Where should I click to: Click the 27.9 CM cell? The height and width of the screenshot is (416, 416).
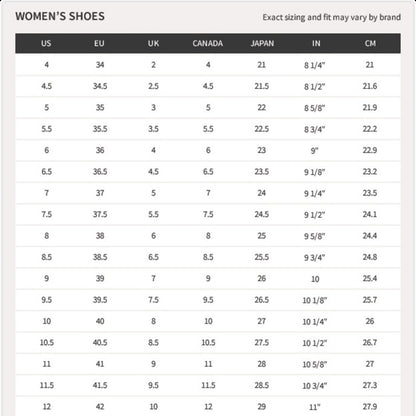(x=370, y=407)
